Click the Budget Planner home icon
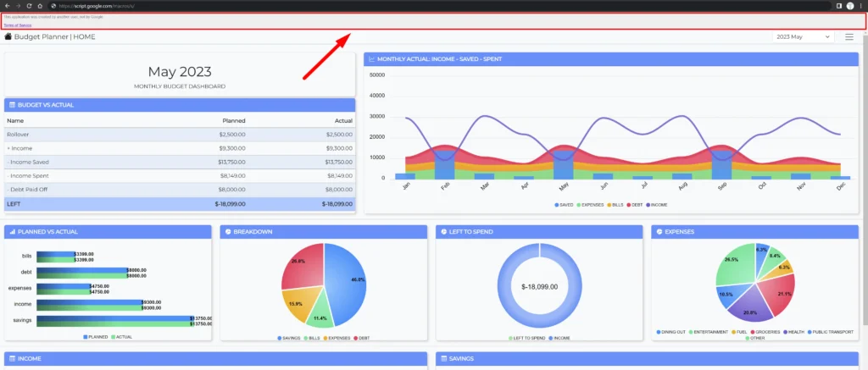 click(x=8, y=37)
